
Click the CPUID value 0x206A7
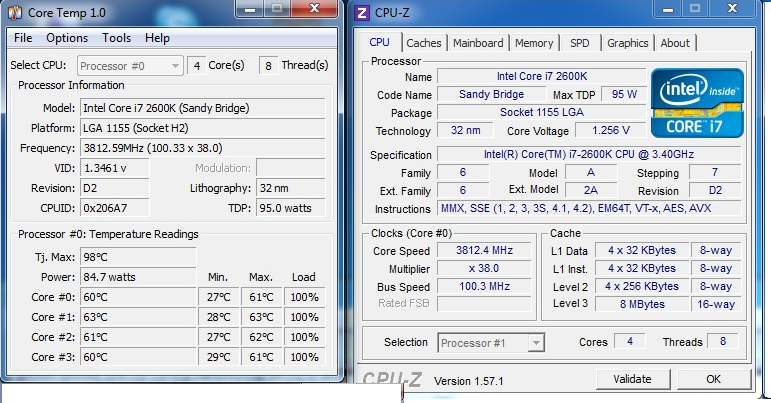(x=115, y=208)
